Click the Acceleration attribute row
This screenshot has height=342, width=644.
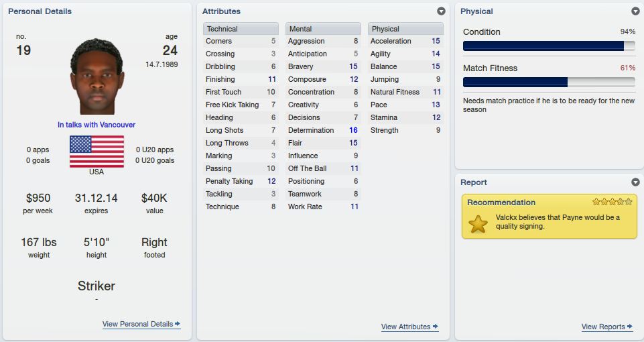[406, 41]
